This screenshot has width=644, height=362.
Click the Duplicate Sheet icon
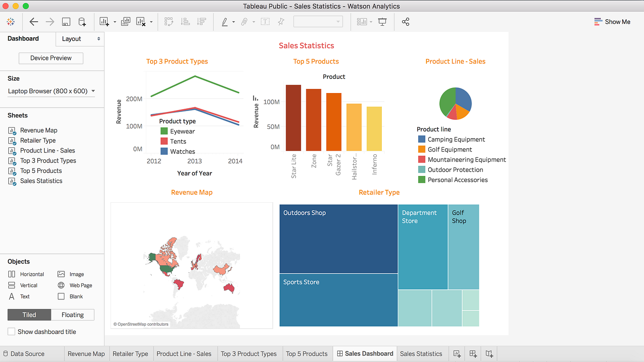(x=126, y=21)
